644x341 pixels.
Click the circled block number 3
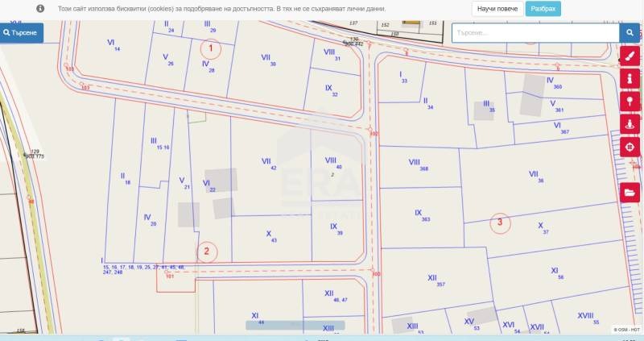(500, 222)
